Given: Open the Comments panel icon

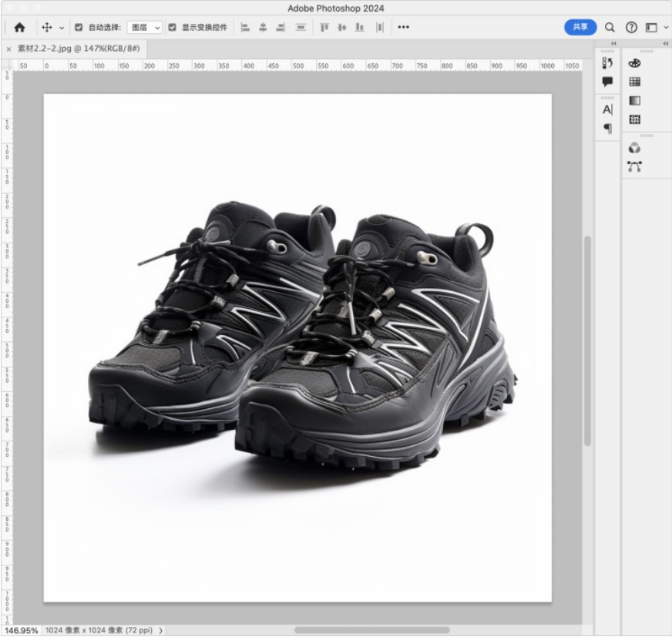Looking at the screenshot, I should (x=607, y=82).
